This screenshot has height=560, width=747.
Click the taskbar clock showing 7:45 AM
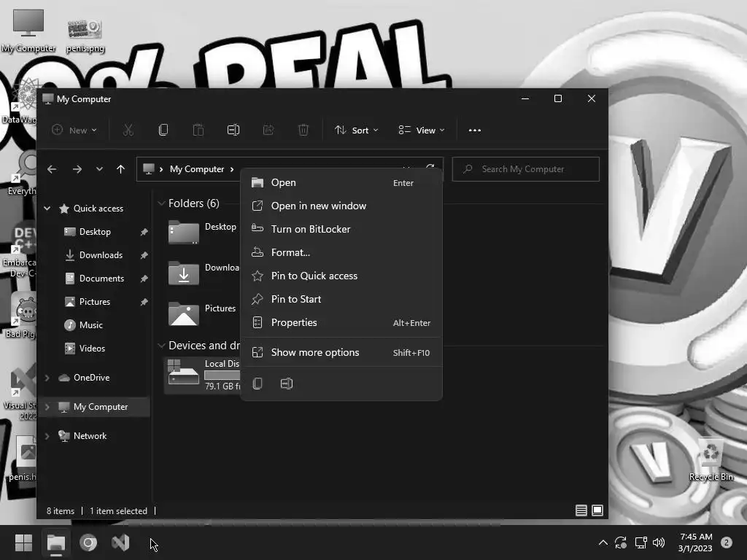pyautogui.click(x=695, y=542)
